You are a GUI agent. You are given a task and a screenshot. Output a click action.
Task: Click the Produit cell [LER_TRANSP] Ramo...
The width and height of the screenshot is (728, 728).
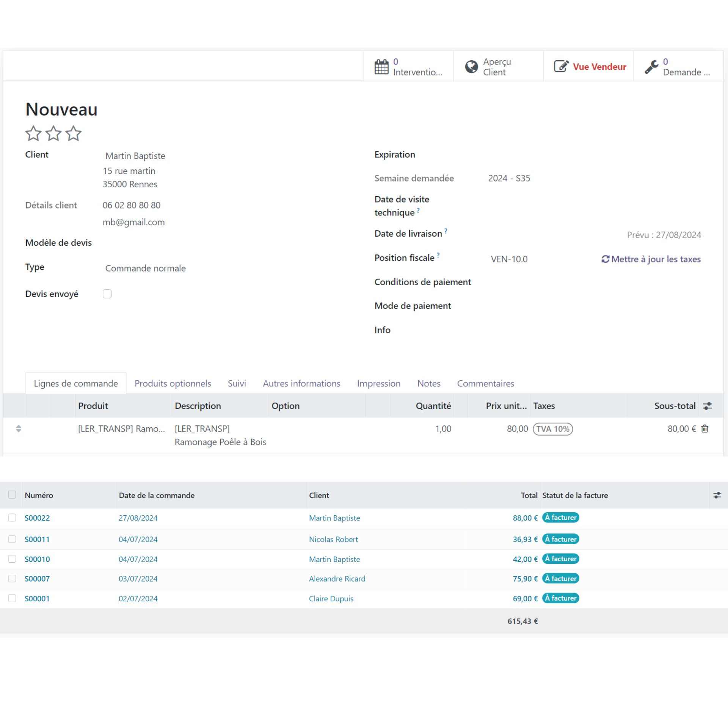click(121, 429)
